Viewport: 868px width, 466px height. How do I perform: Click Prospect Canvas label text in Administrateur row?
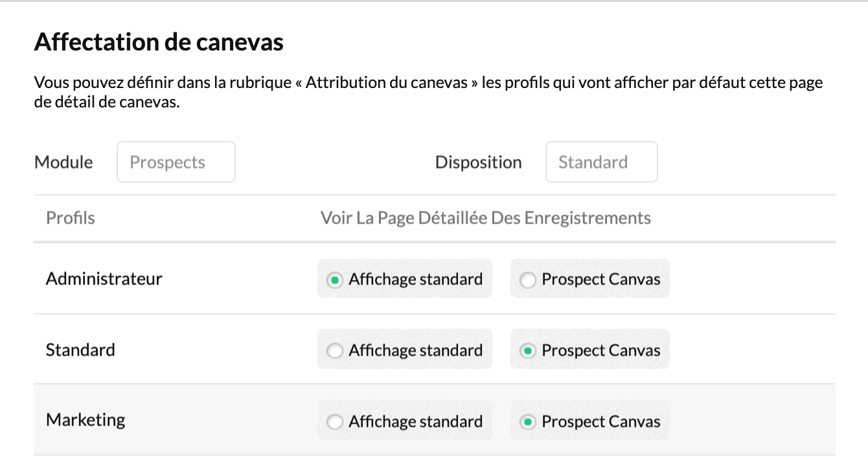point(600,280)
